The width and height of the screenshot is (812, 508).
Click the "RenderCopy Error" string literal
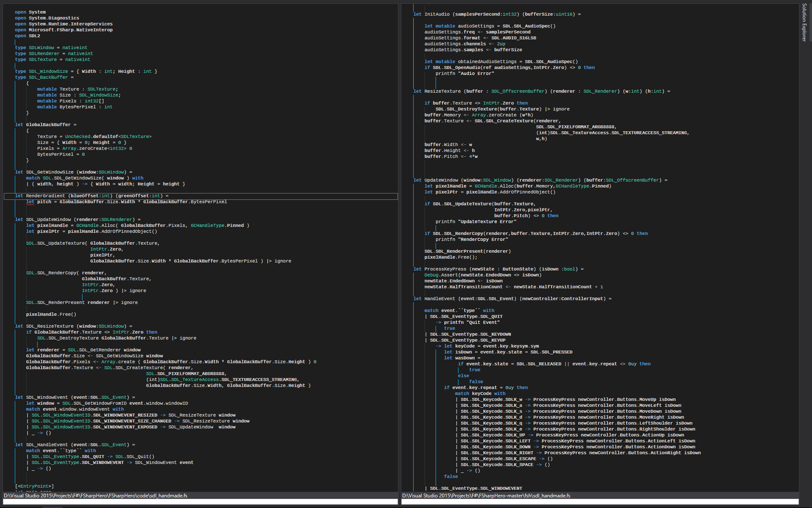click(x=484, y=240)
